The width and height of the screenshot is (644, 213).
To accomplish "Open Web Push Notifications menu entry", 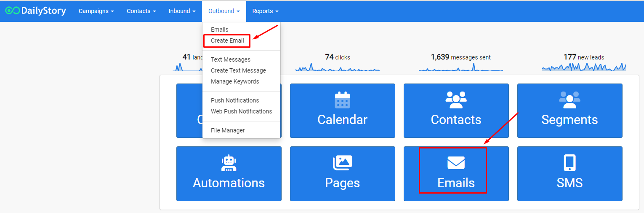I will (241, 111).
